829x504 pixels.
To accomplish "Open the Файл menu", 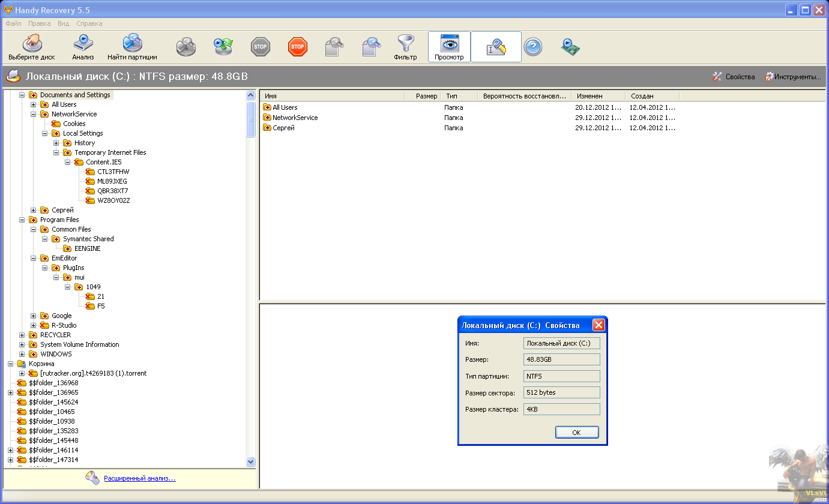I will pyautogui.click(x=13, y=23).
